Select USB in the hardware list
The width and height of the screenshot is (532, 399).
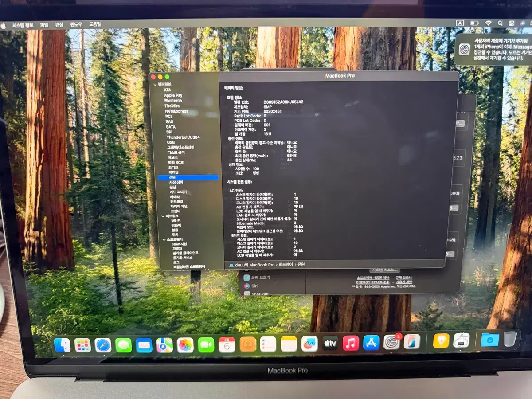171,142
